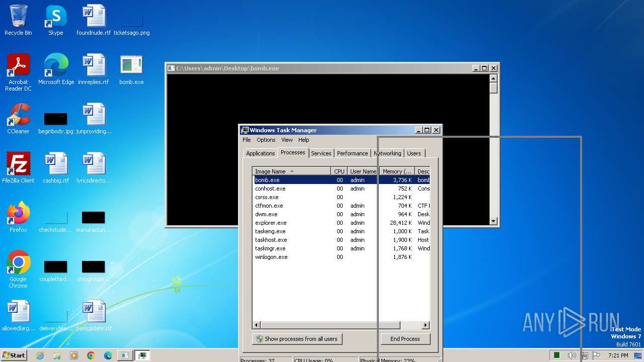
Task: Click the volume speaker tray icon
Action: click(x=572, y=355)
